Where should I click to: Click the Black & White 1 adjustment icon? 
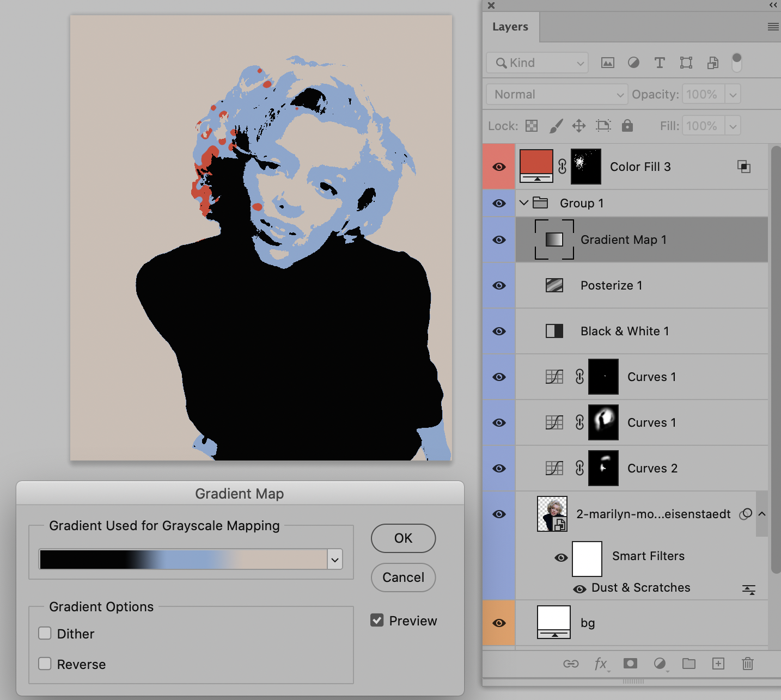554,331
